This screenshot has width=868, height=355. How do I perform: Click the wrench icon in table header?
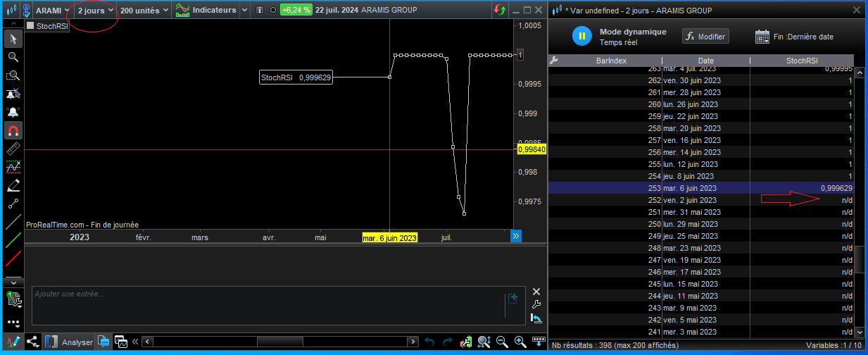point(553,61)
